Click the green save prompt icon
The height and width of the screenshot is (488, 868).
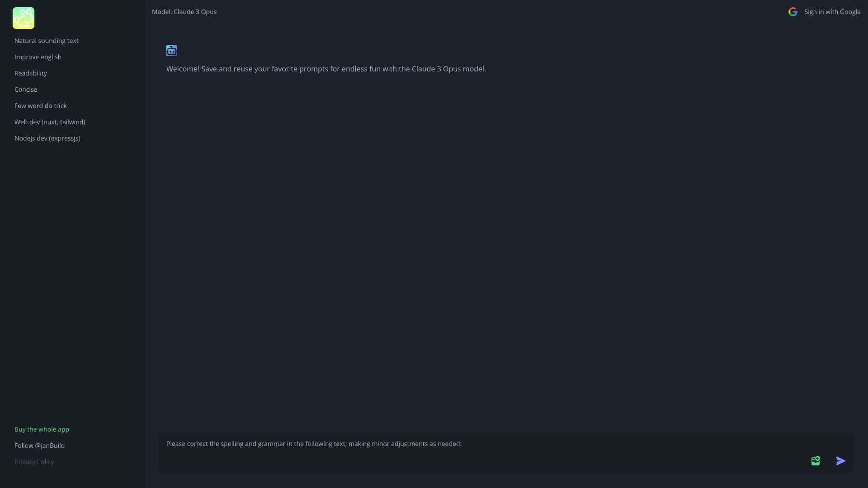click(816, 461)
